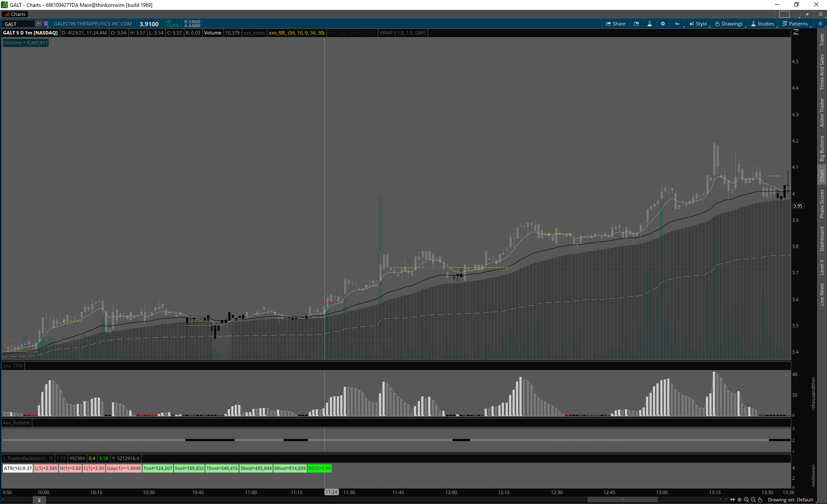827x504 pixels.
Task: Open the quick alert icon beside Share
Action: click(636, 24)
